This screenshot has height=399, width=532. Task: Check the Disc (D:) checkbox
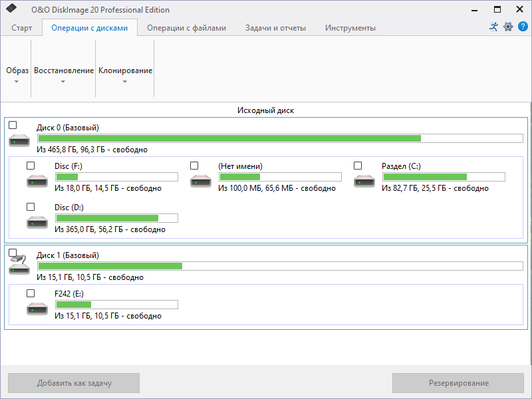(x=31, y=207)
